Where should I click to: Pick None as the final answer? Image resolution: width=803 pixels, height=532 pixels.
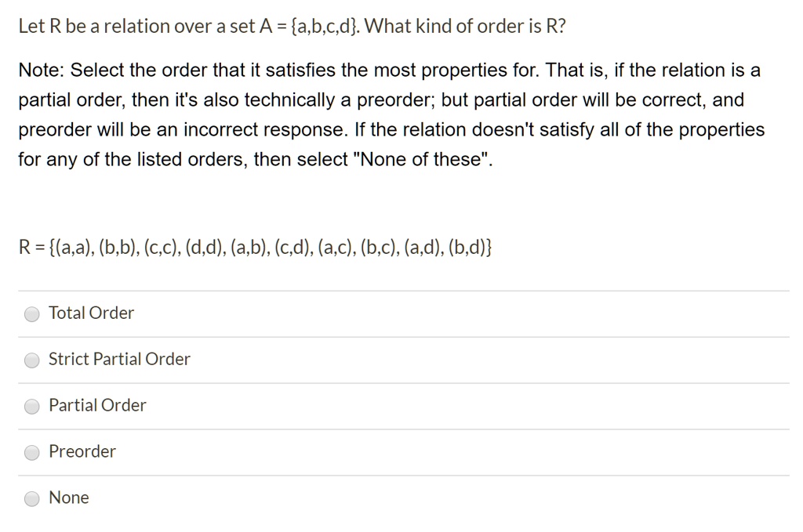point(31,498)
